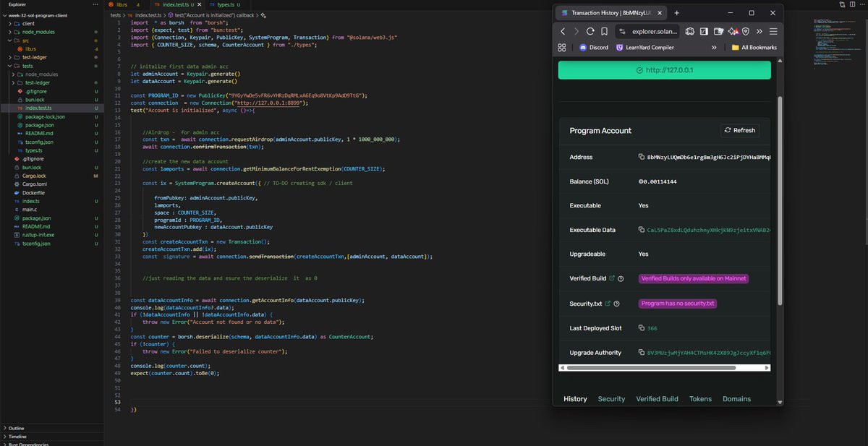Collapse the tests folder
Image resolution: width=868 pixels, height=446 pixels.
(27, 65)
